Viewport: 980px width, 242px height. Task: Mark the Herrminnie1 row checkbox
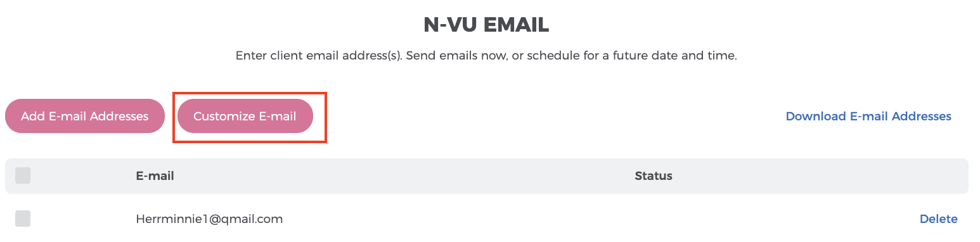(23, 219)
